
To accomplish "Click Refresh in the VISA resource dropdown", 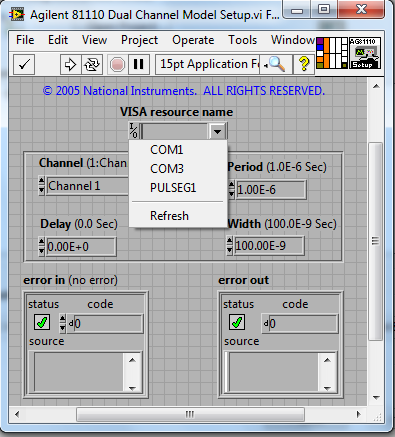I will [178, 216].
